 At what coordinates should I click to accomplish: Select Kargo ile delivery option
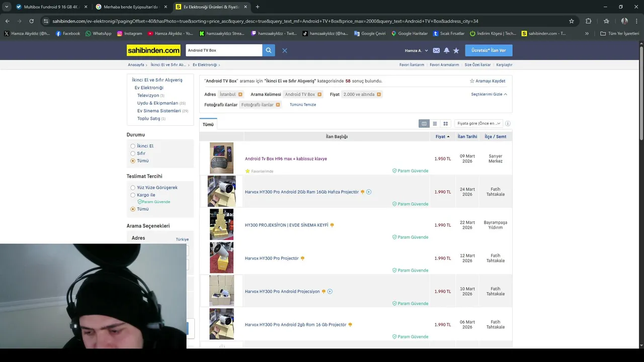tap(133, 195)
